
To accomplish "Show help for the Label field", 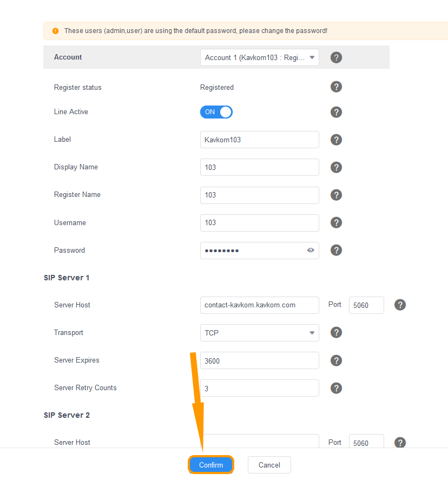I will 336,140.
